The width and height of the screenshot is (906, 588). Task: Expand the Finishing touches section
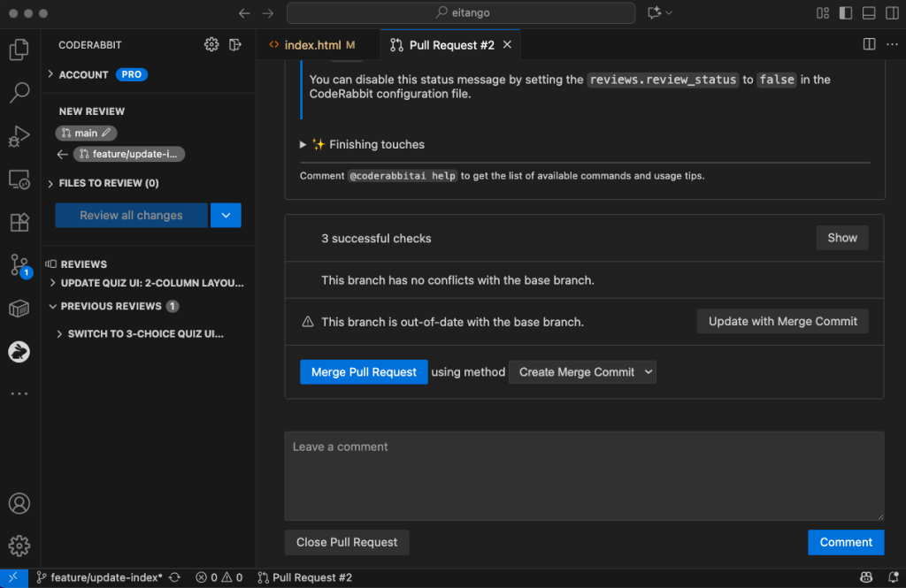point(369,144)
